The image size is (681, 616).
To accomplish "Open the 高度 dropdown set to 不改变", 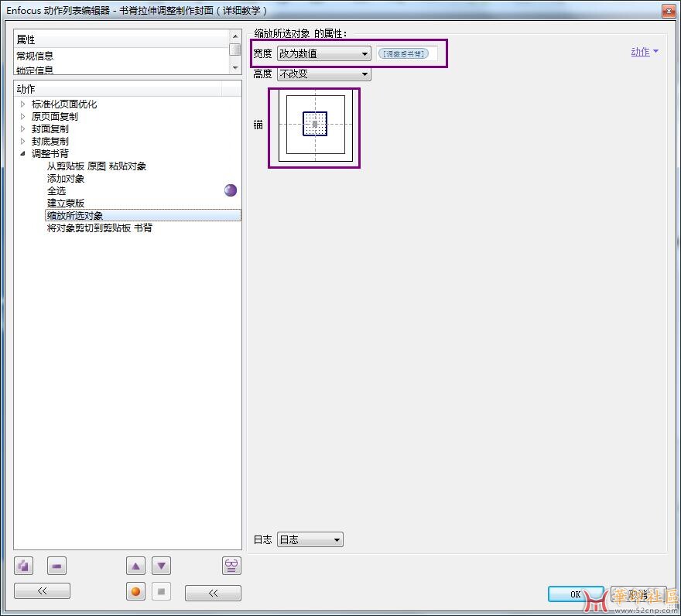I will (x=324, y=74).
